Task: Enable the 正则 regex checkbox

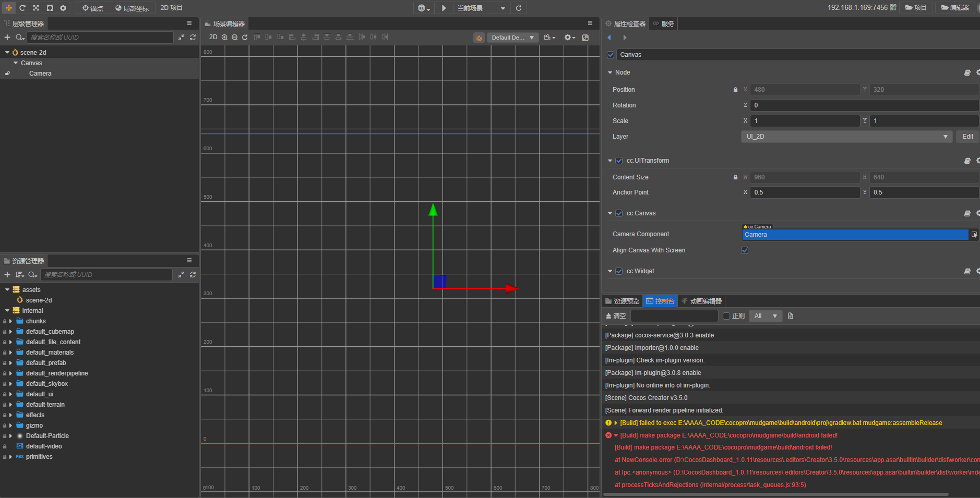Action: [x=726, y=316]
